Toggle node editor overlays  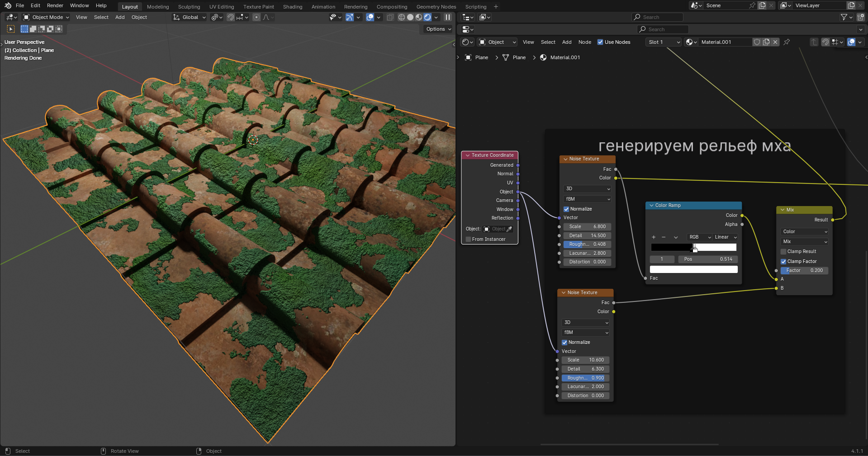(851, 42)
